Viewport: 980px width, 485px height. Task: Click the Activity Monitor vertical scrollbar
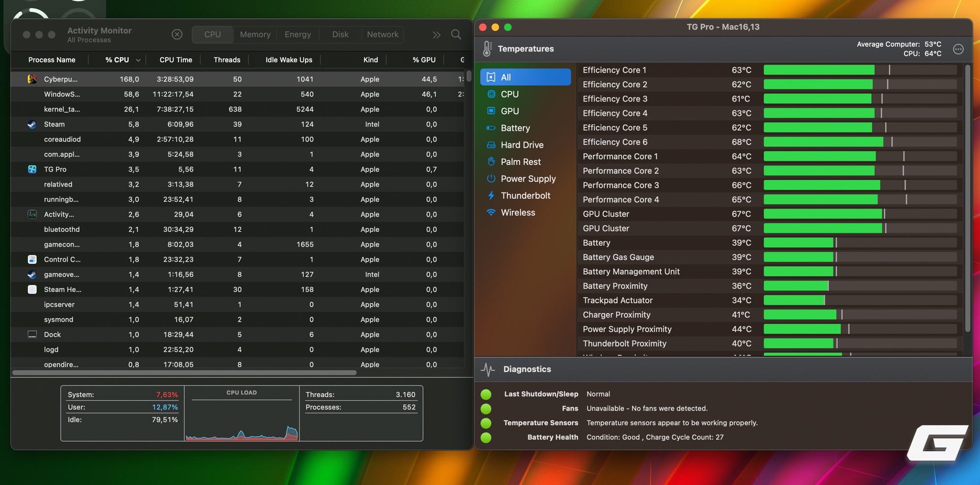[x=469, y=76]
